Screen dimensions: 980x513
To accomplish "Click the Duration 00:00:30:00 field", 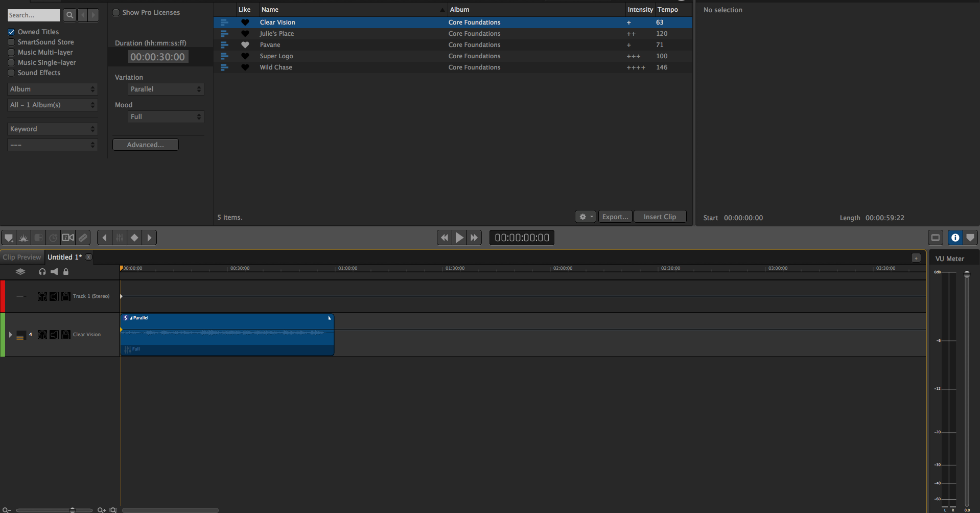I will coord(157,57).
